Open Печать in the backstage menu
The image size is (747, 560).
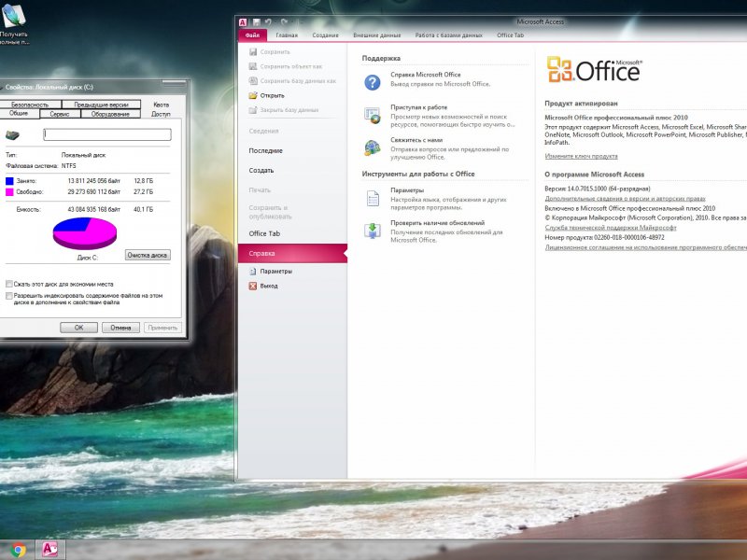[260, 190]
